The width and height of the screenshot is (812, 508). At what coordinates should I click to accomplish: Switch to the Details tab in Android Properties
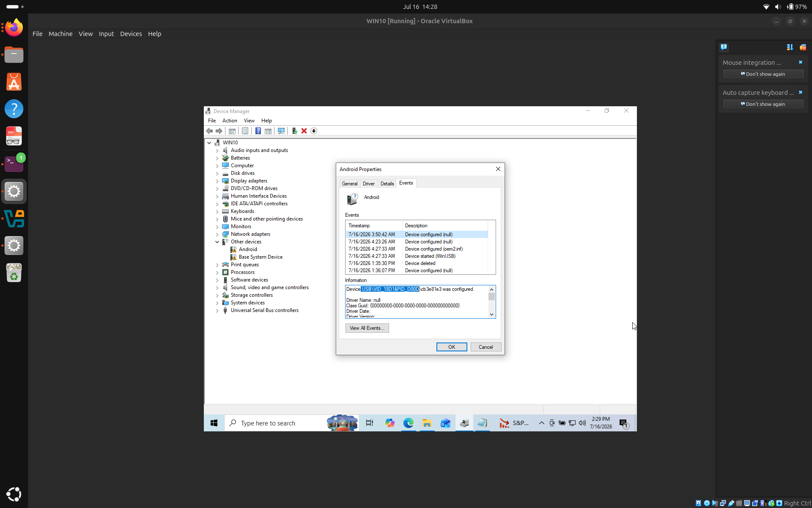[x=387, y=184]
